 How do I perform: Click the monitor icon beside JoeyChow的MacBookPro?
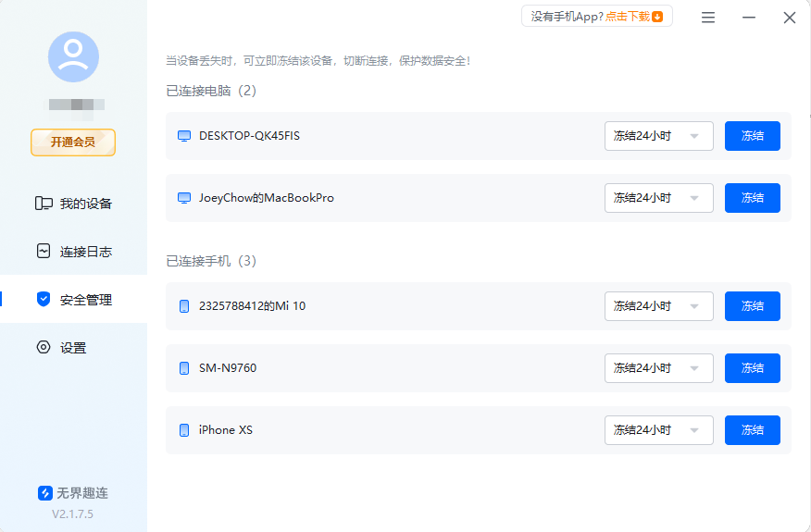184,198
